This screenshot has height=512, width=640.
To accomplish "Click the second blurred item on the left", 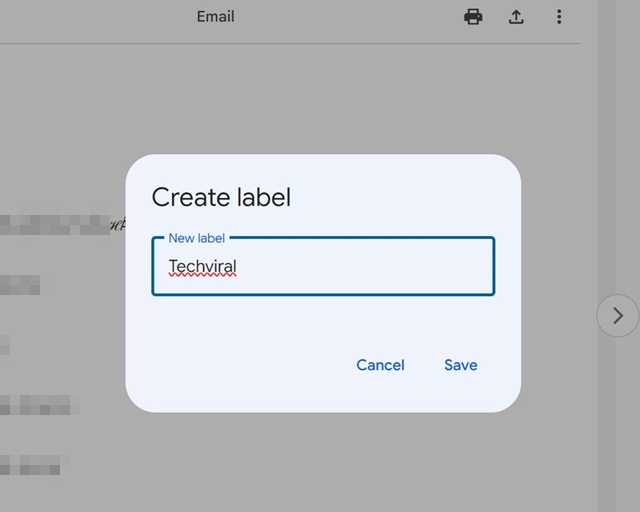I will click(20, 285).
